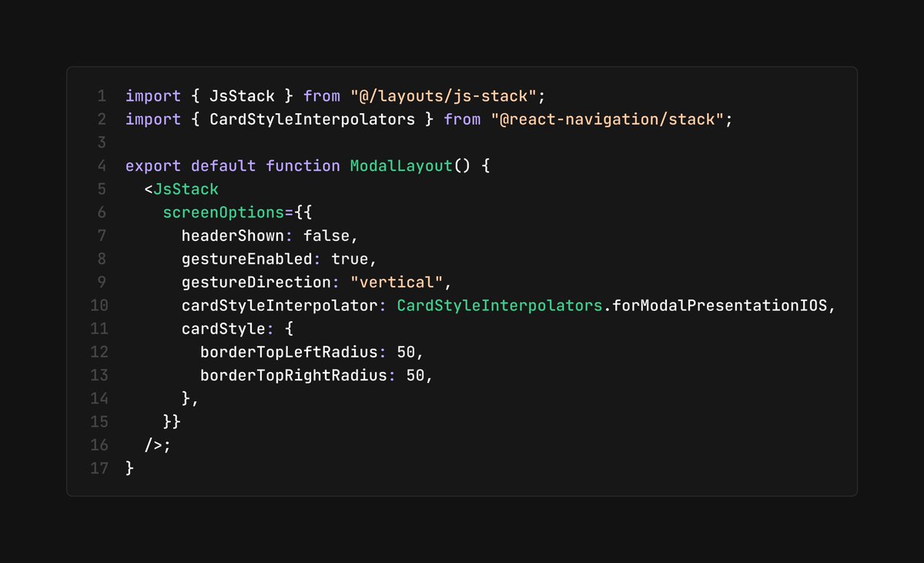The height and width of the screenshot is (563, 924).
Task: Click the true value on line 8
Action: coord(350,259)
